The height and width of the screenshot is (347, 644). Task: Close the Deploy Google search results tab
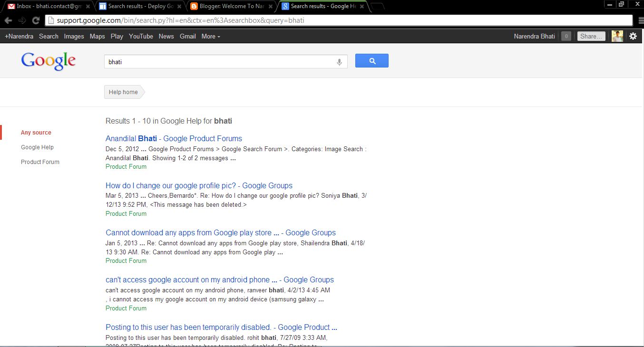[179, 7]
